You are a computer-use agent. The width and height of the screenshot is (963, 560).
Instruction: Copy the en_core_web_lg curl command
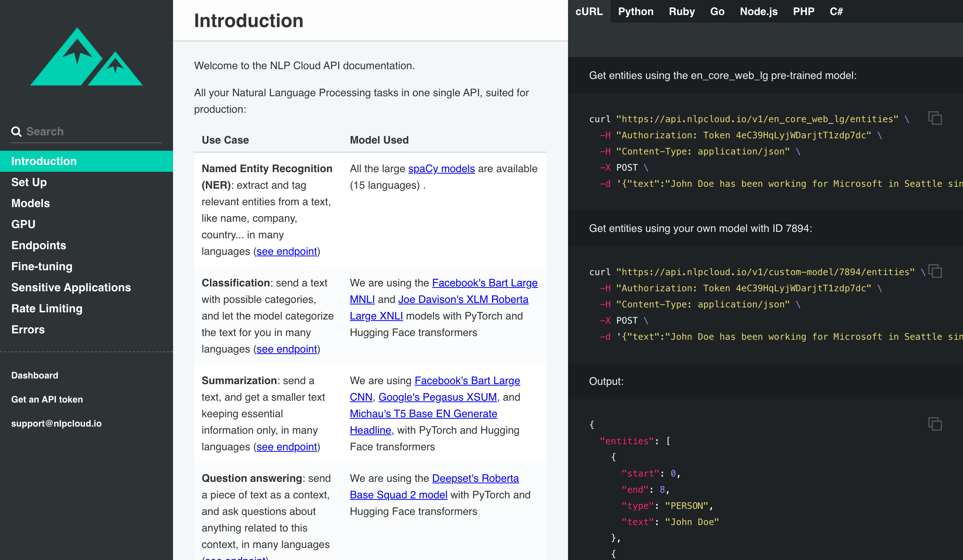[935, 118]
